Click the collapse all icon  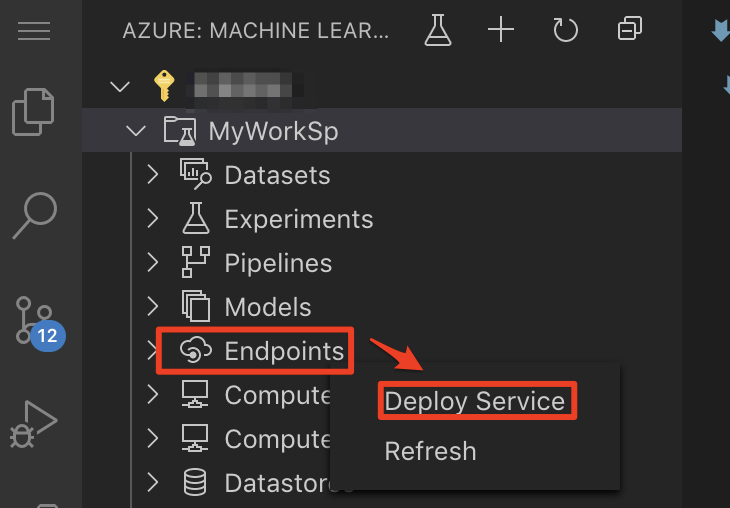point(629,29)
